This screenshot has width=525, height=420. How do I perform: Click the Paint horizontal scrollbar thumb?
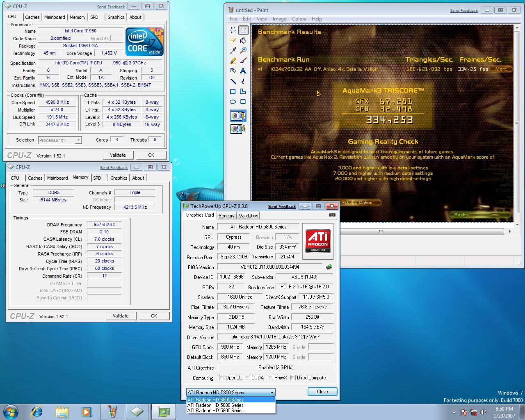[x=381, y=231]
